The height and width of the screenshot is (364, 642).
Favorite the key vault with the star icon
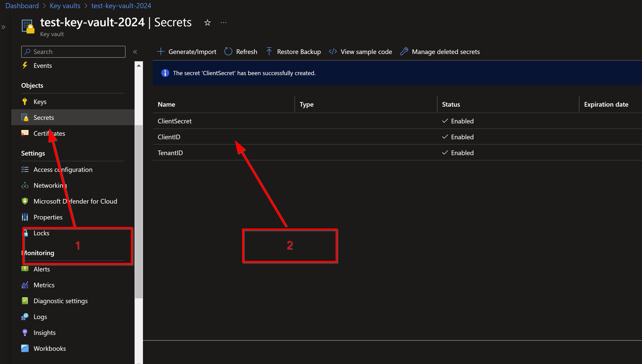[x=208, y=23]
